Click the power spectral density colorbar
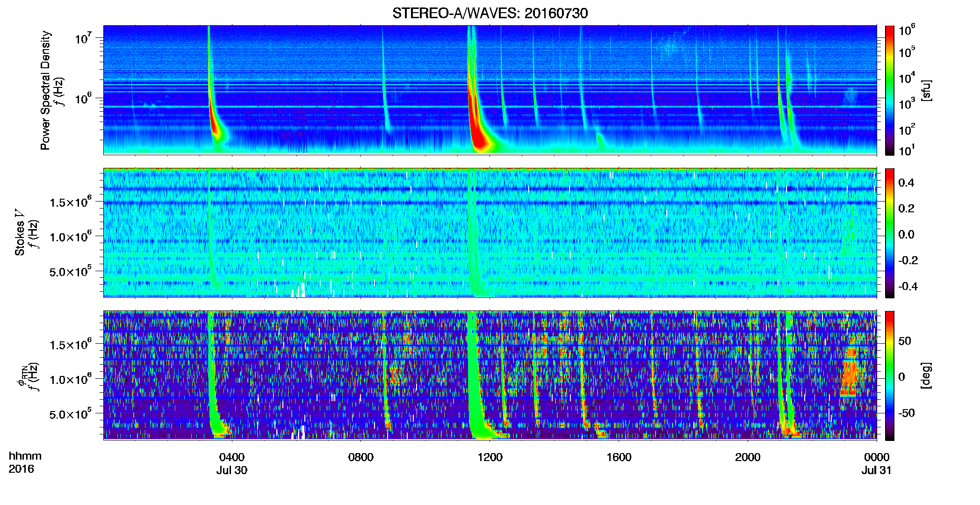980x505 pixels. tap(890, 90)
